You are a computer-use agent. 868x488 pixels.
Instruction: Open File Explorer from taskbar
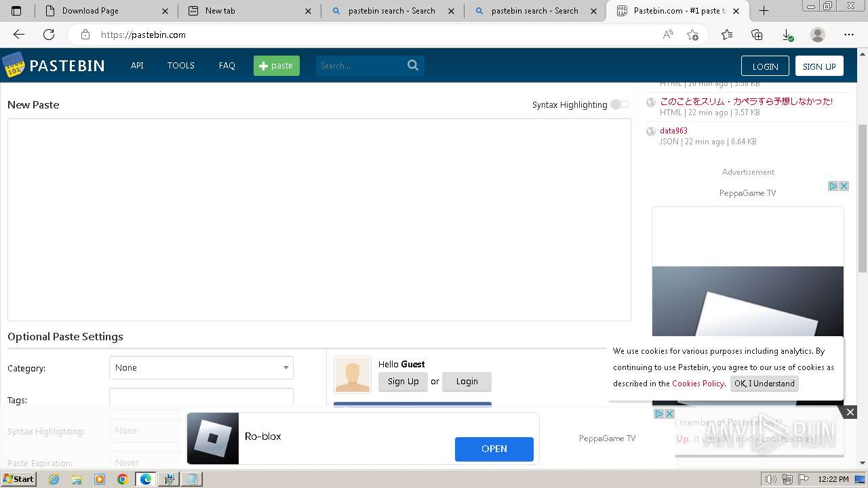tap(77, 479)
